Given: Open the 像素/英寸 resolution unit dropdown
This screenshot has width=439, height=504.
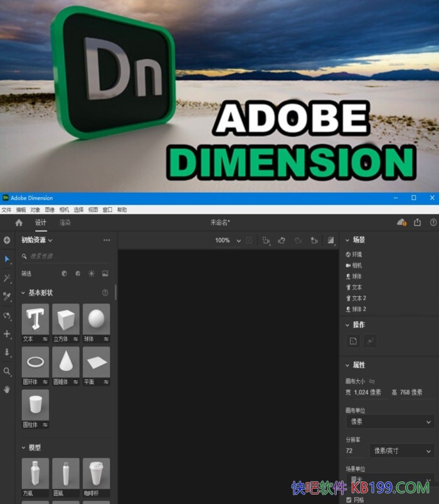Looking at the screenshot, I should pos(403,451).
